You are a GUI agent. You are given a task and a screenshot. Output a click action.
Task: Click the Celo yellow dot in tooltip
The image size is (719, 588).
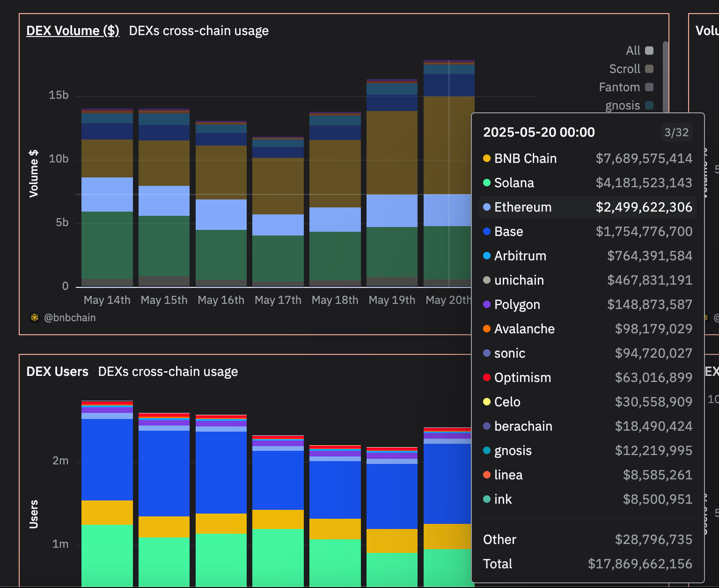pos(487,402)
